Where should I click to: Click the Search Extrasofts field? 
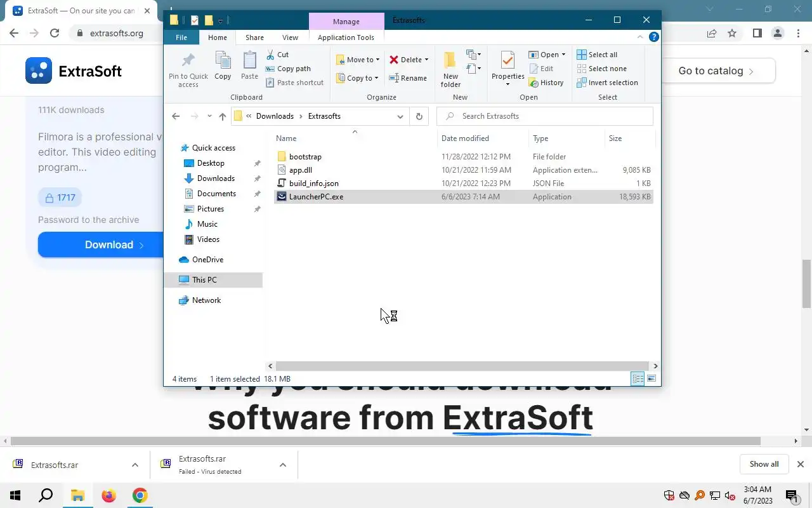[546, 116]
